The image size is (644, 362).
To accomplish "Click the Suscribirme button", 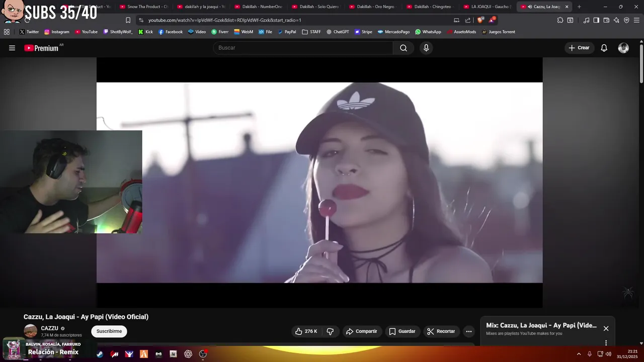I will pyautogui.click(x=109, y=331).
